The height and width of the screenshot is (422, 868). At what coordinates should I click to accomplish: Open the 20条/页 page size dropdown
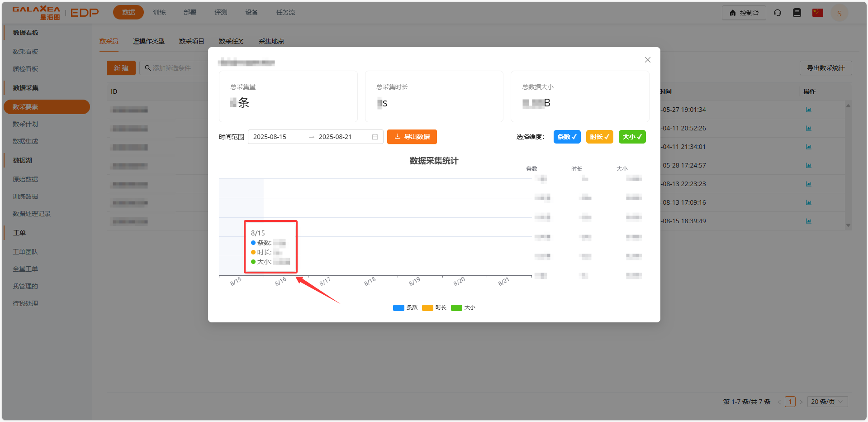coord(827,401)
